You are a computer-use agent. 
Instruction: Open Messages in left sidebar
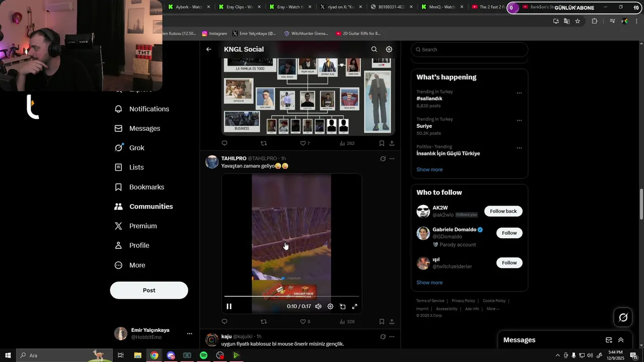click(x=137, y=129)
